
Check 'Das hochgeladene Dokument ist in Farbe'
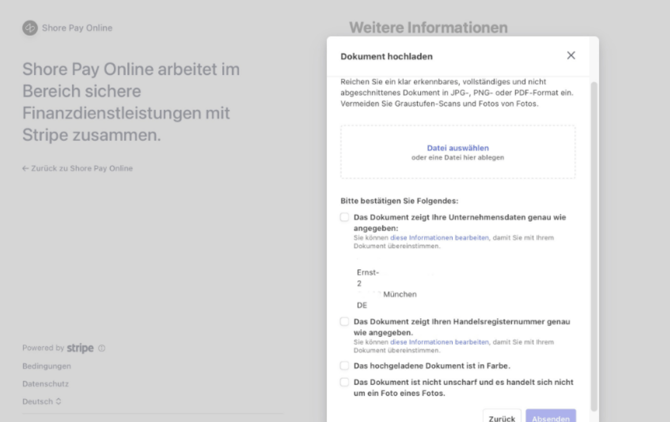[345, 366]
